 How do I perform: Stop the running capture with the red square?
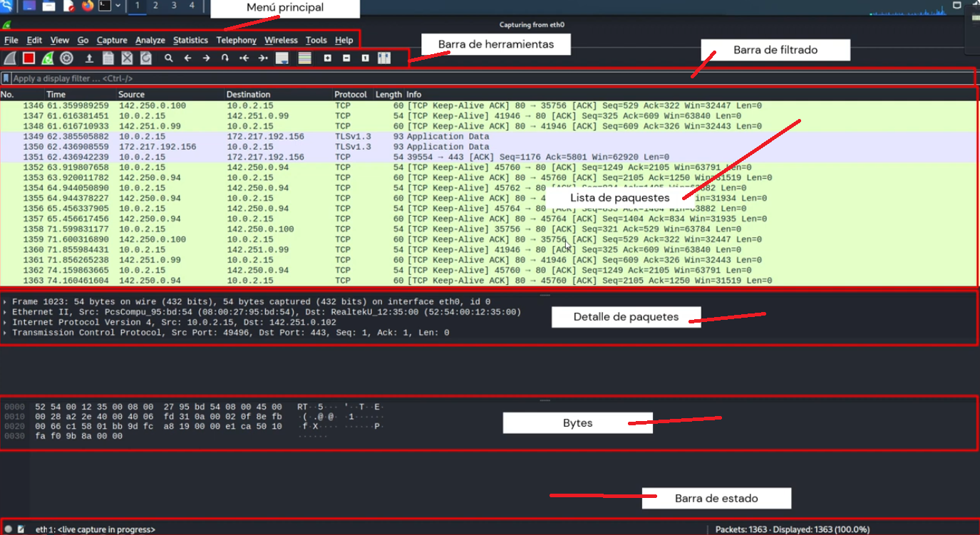[29, 58]
